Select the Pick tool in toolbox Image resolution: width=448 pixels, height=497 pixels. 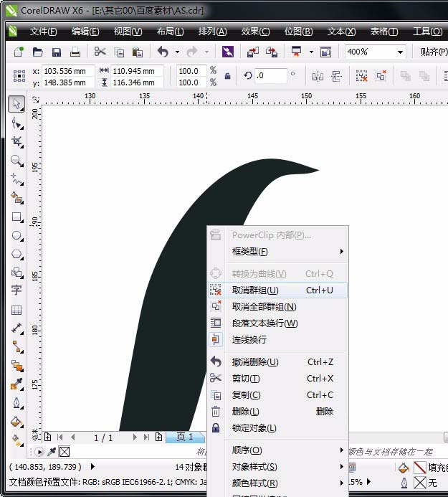click(16, 105)
